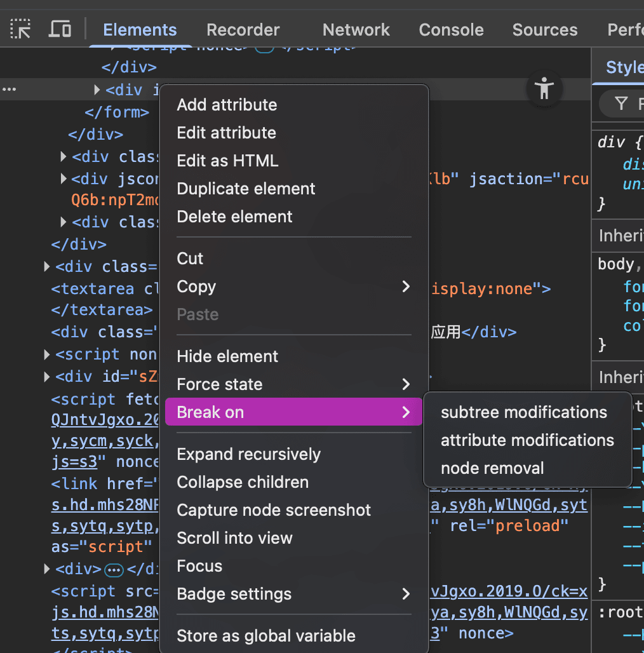
Task: Click the three-dot ellipsis beside selected node
Action: (9, 90)
